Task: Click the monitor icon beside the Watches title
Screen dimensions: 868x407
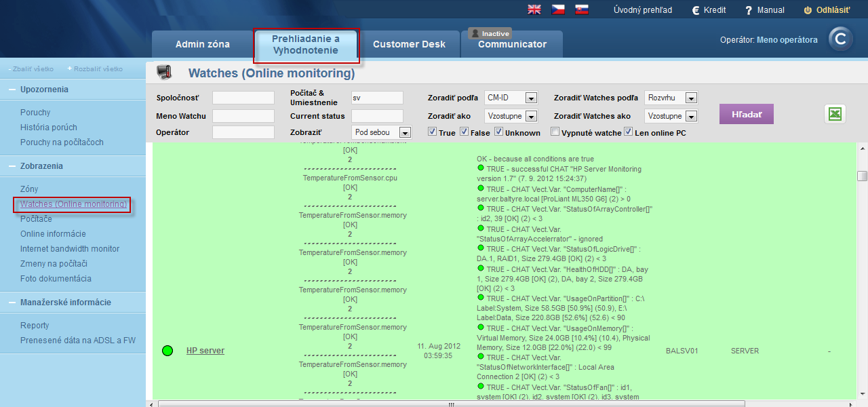Action: (163, 73)
